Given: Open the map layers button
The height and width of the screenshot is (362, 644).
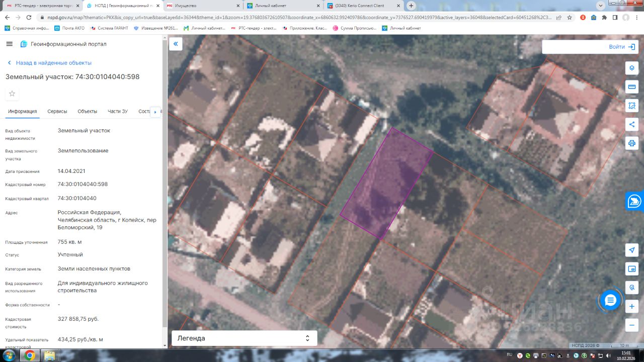Looking at the screenshot, I should pyautogui.click(x=632, y=68).
